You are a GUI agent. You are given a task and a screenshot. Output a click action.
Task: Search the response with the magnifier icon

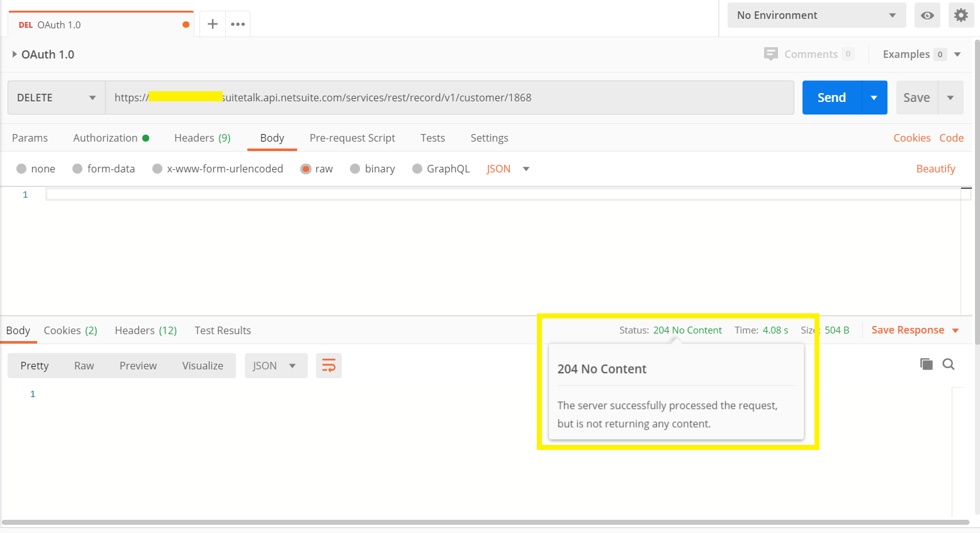click(948, 364)
